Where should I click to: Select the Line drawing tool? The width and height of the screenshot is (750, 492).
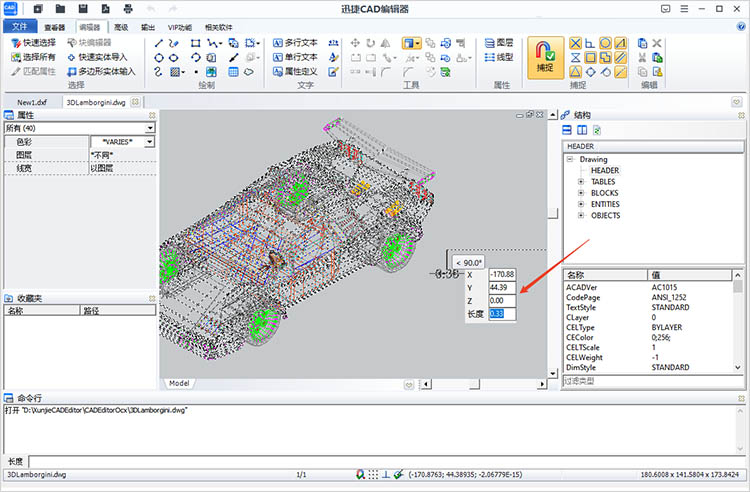pyautogui.click(x=159, y=44)
